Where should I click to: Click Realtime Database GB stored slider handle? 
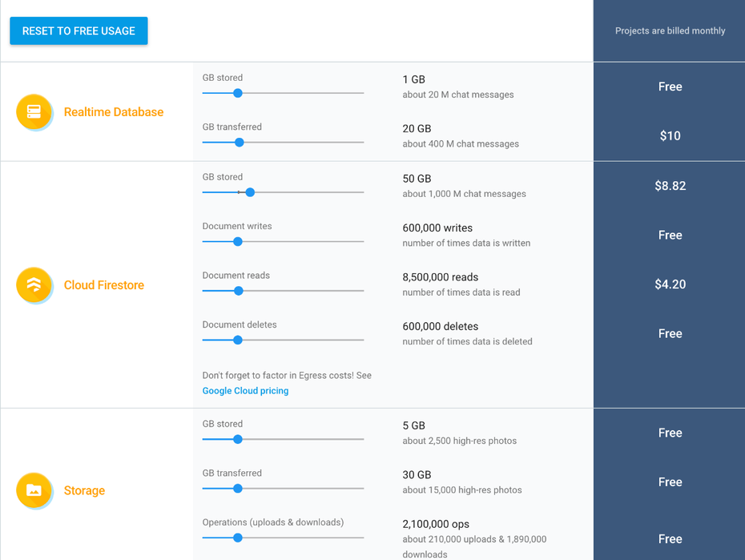click(x=238, y=93)
